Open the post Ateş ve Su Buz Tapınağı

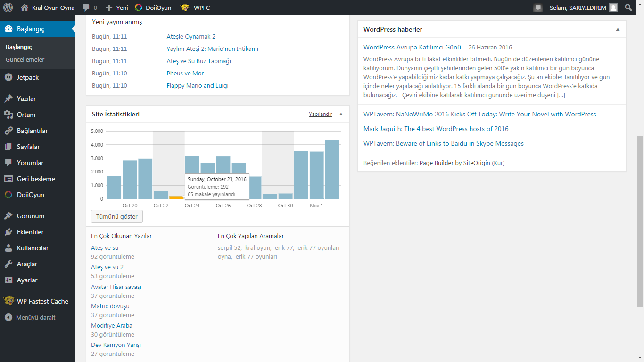tap(199, 61)
